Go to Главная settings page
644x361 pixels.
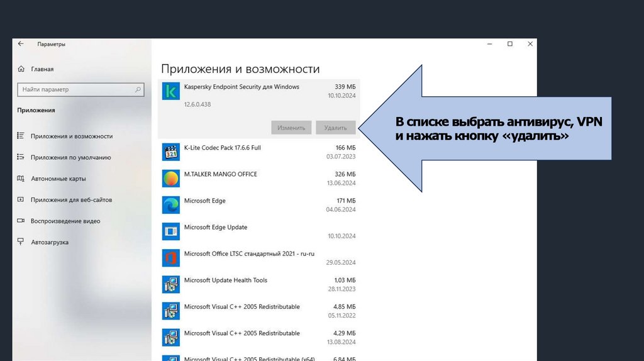point(42,69)
